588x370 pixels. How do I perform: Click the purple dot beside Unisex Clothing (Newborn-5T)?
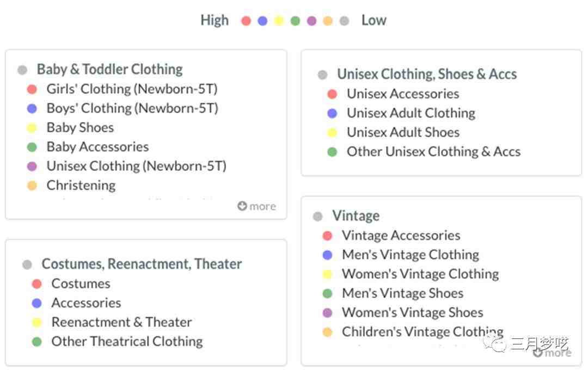click(32, 166)
